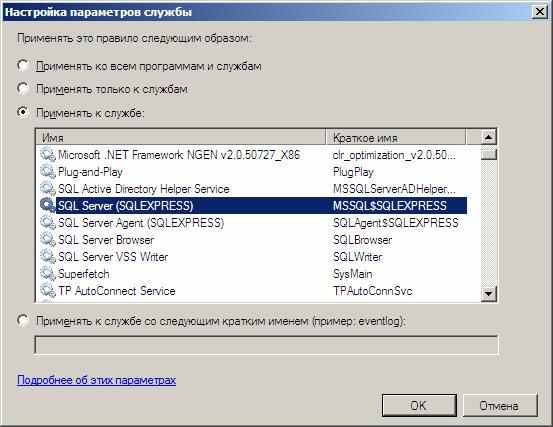Image resolution: width=553 pixels, height=427 pixels.
Task: Click the gear icon beside Superfetch
Action: click(48, 274)
